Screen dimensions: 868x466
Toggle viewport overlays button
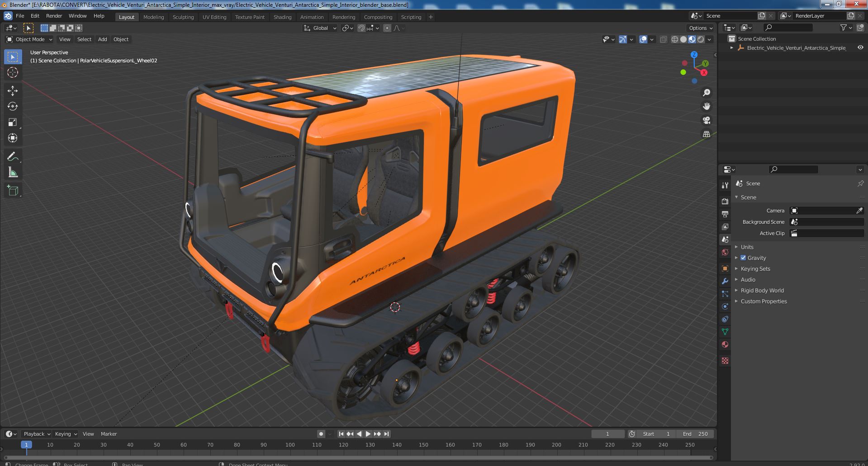pyautogui.click(x=643, y=39)
